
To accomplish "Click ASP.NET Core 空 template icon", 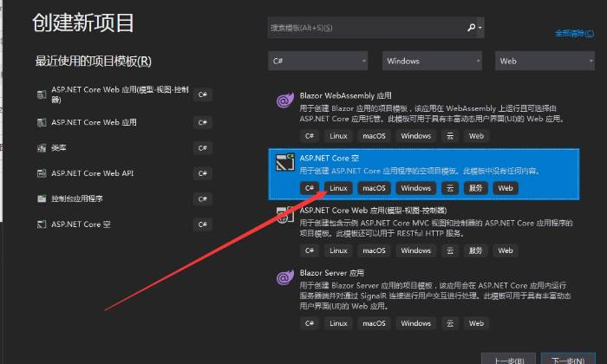I will [285, 162].
